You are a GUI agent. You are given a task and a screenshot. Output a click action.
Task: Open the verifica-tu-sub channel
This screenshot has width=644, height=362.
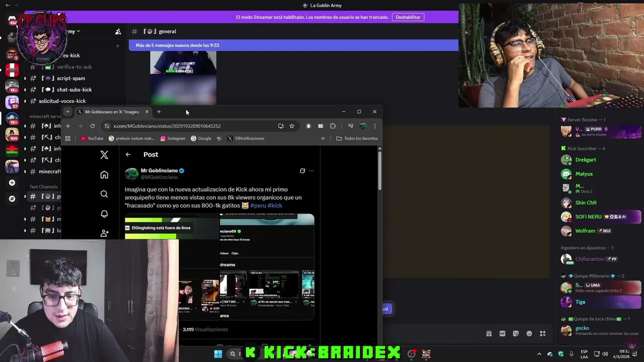tap(74, 67)
